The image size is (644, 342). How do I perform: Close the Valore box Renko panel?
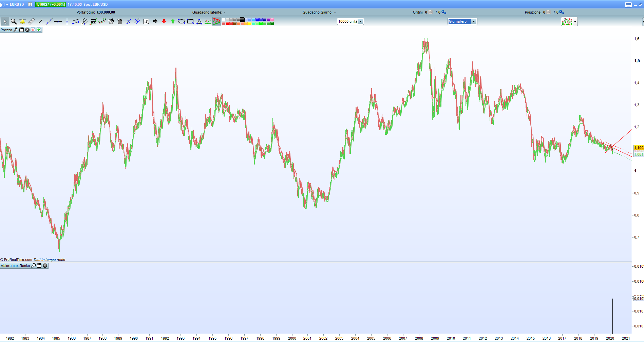[45, 266]
